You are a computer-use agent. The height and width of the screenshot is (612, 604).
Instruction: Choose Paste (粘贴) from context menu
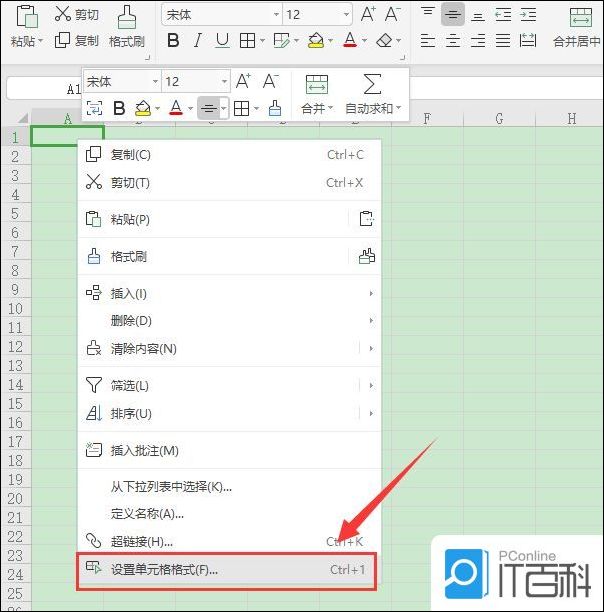pyautogui.click(x=213, y=219)
